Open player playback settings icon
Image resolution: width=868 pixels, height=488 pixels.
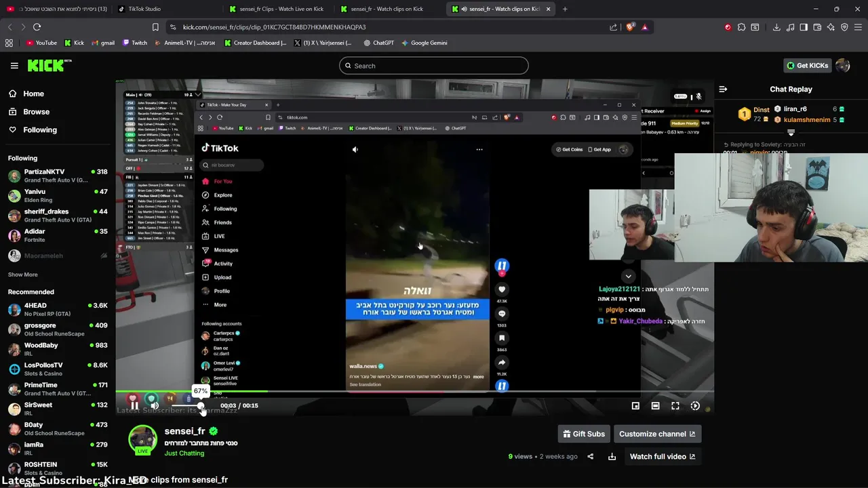point(695,406)
